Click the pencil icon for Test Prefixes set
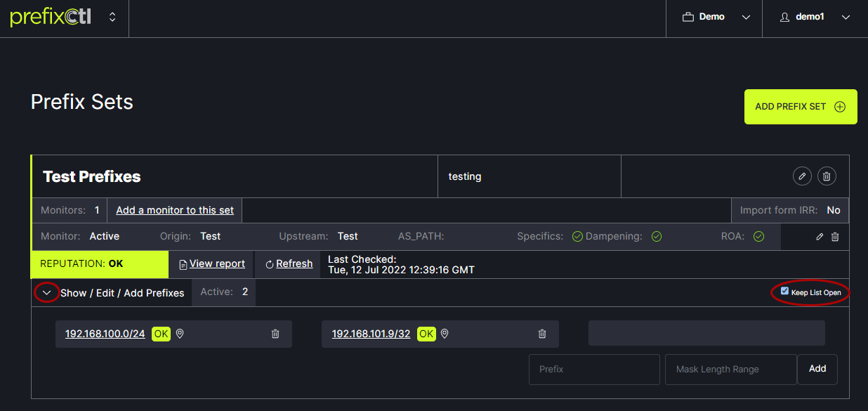Image resolution: width=868 pixels, height=411 pixels. [802, 176]
